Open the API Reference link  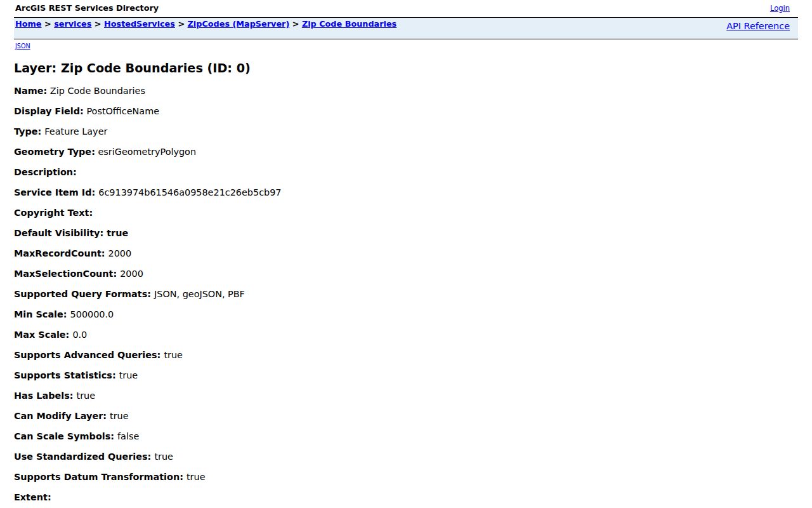(758, 26)
